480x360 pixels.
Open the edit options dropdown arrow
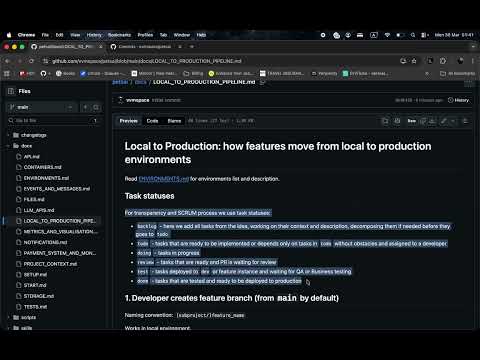453,121
